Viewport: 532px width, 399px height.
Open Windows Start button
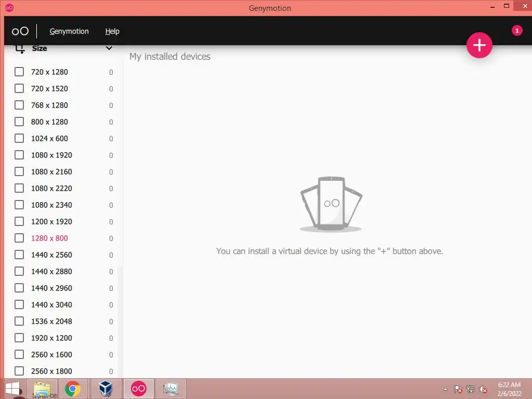point(12,389)
